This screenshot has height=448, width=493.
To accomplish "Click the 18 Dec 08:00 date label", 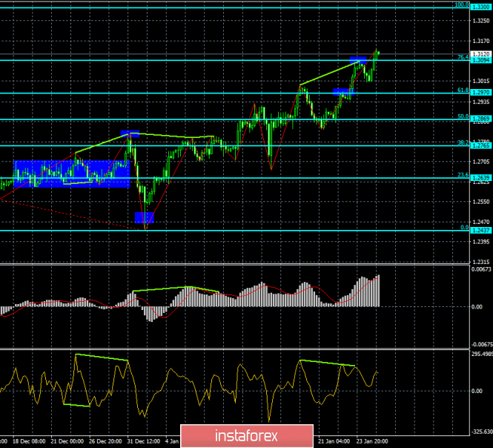I will 29,441.
